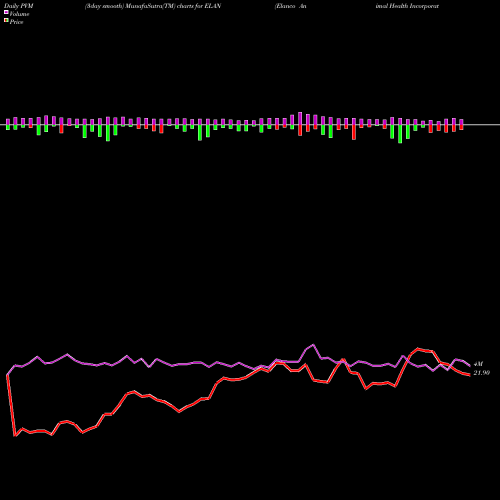Click the MunafaSutra charts for ELAN heading
500x500 pixels.
[153, 6]
